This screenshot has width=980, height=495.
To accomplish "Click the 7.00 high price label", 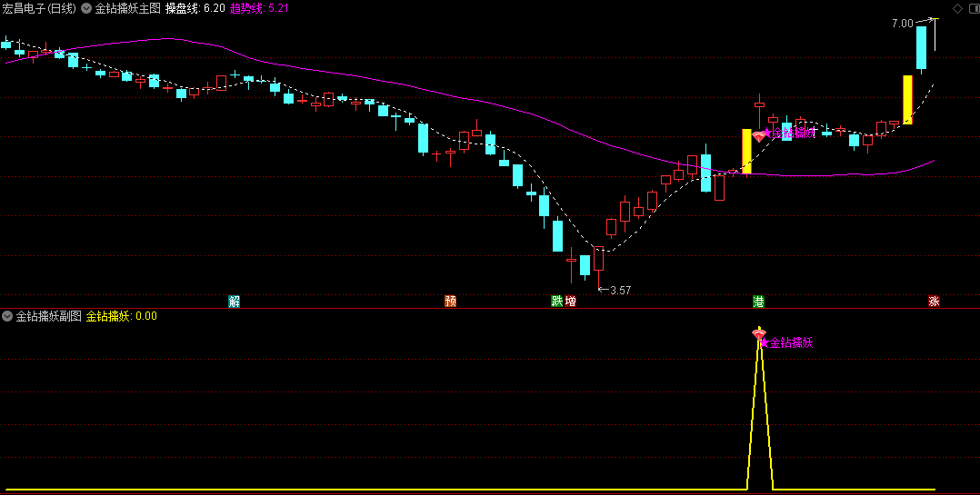I will 902,24.
